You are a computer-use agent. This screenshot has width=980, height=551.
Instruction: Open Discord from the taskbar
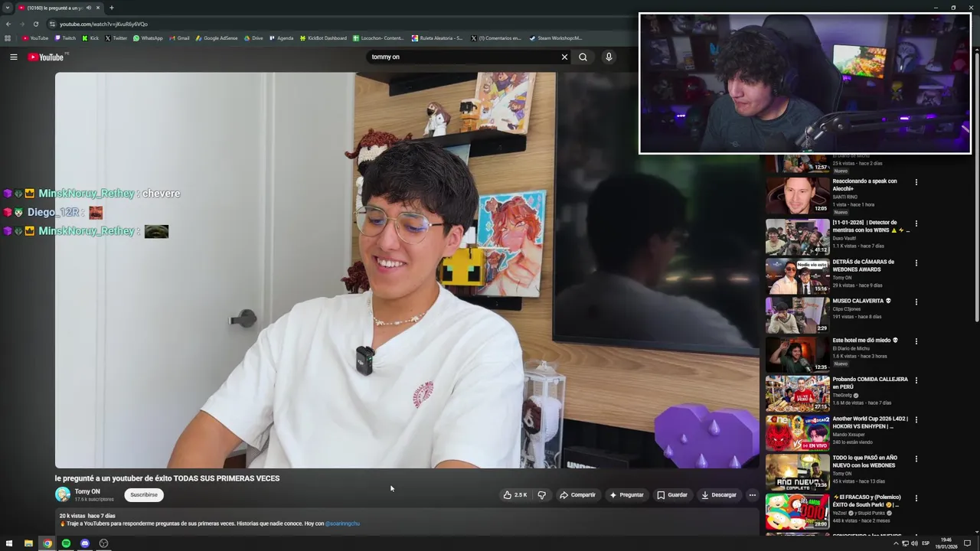[85, 543]
